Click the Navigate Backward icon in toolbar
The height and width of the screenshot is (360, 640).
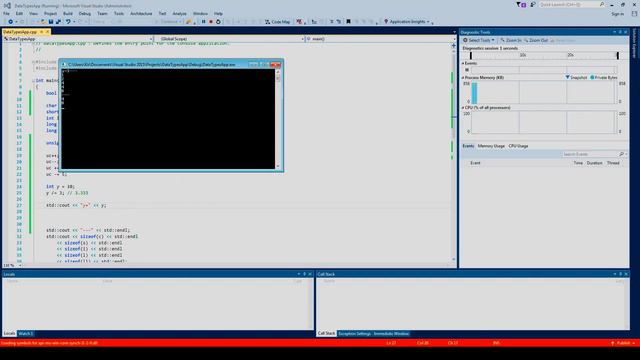pyautogui.click(x=11, y=22)
